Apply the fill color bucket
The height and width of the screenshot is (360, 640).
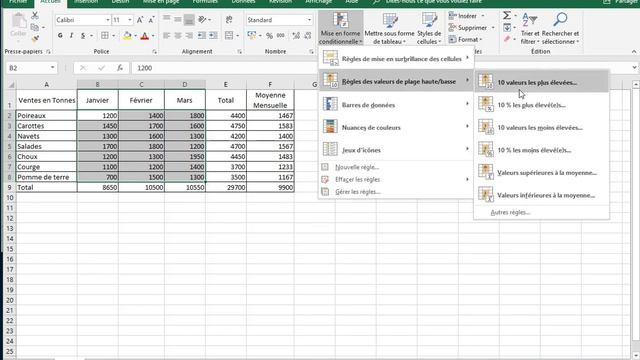click(x=127, y=36)
